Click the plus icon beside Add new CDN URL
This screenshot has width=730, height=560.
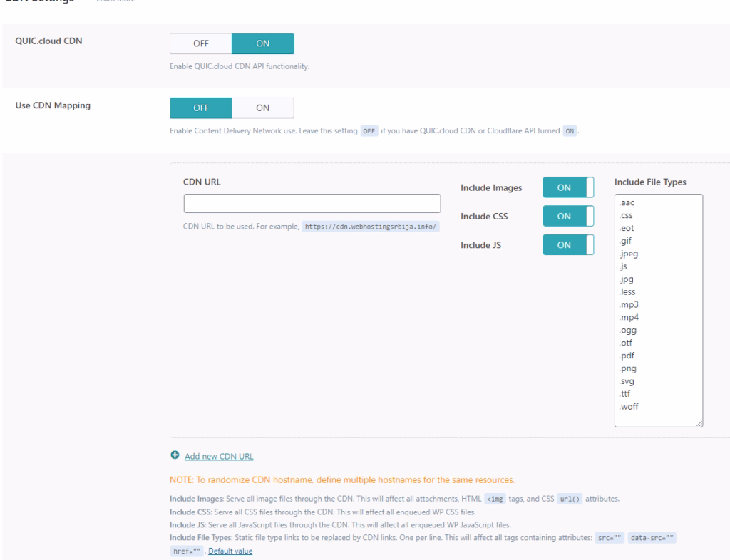[x=175, y=455]
